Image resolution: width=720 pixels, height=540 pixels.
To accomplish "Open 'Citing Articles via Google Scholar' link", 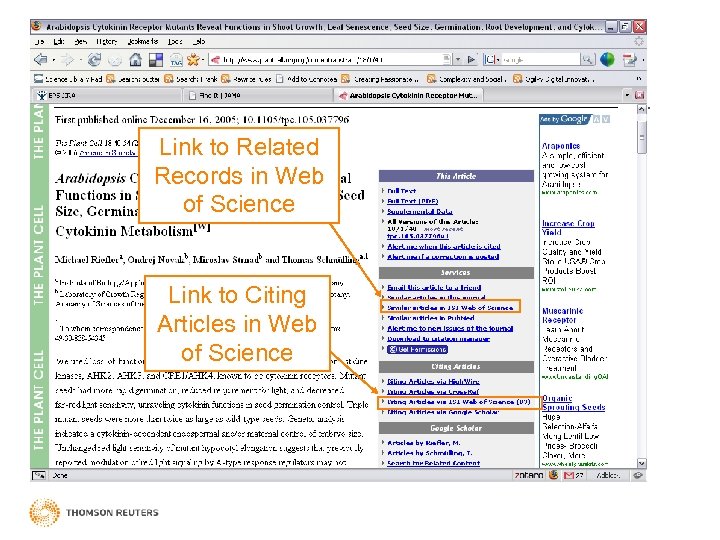I will pyautogui.click(x=443, y=412).
